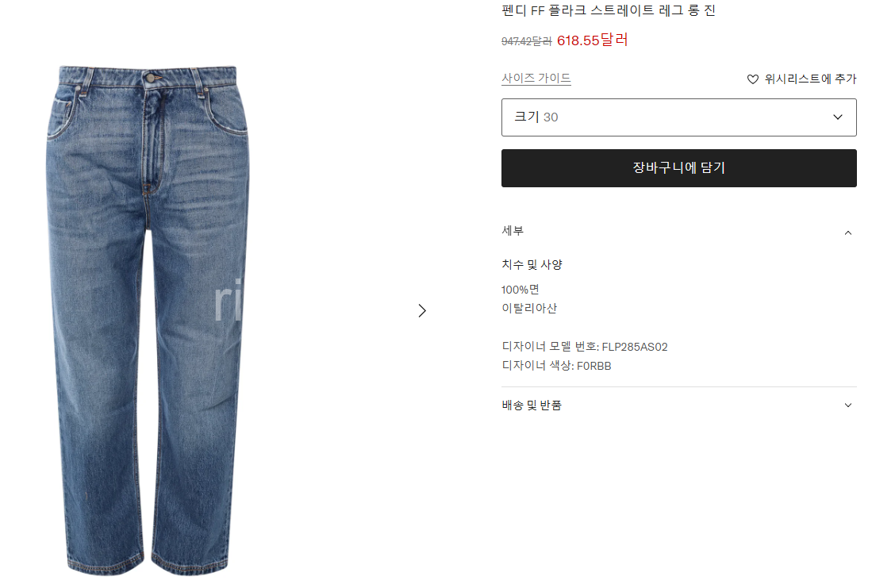The height and width of the screenshot is (588, 872).
Task: Open the 사이즈 가이드 link
Action: click(536, 79)
